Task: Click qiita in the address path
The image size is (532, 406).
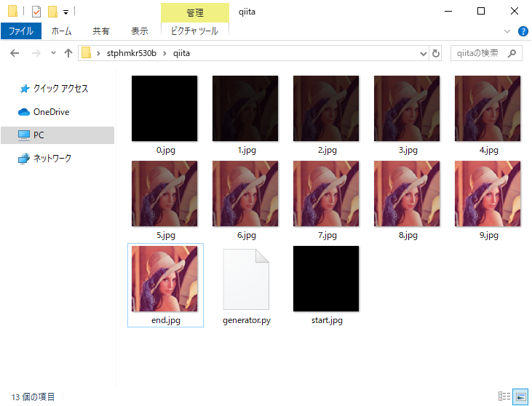Action: click(x=181, y=53)
